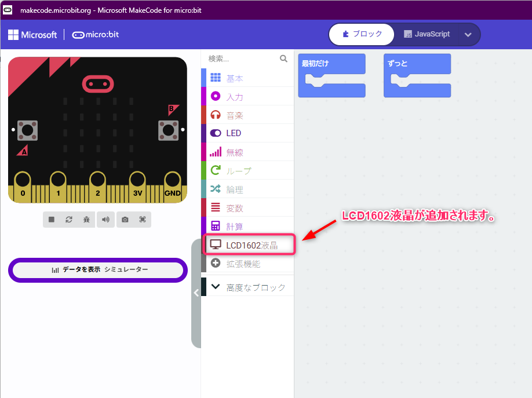
Task: Open 拡張機能 to add extensions
Action: point(247,263)
